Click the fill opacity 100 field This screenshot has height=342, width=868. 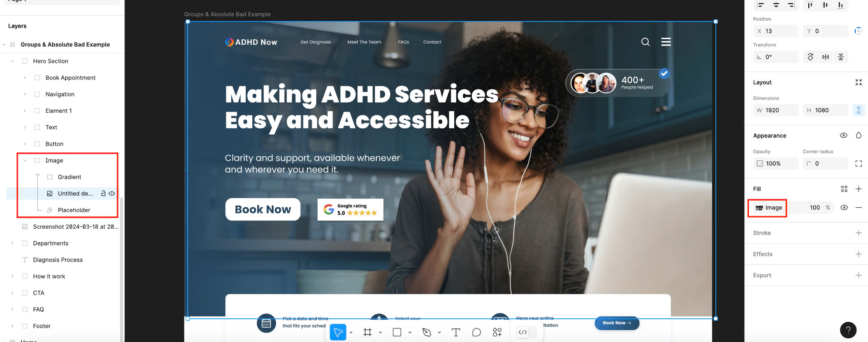tap(815, 208)
